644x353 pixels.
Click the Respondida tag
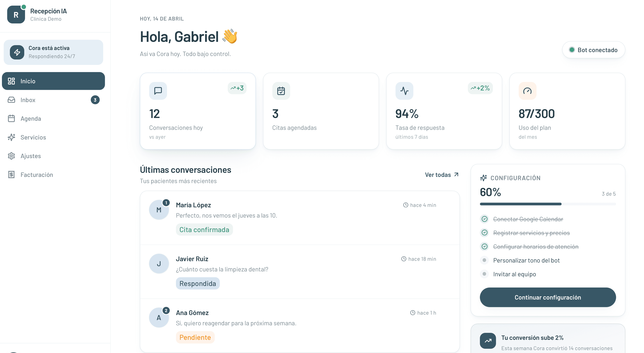pos(198,284)
